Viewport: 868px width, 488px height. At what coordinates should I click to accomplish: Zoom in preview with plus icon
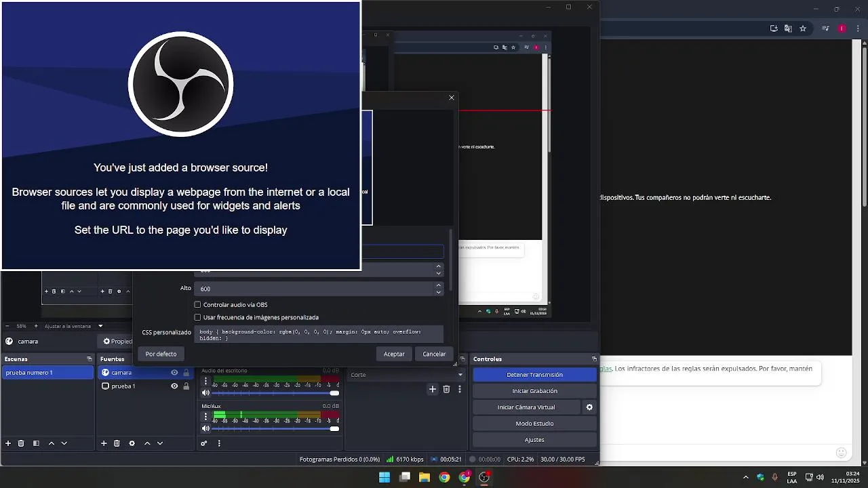[36, 326]
